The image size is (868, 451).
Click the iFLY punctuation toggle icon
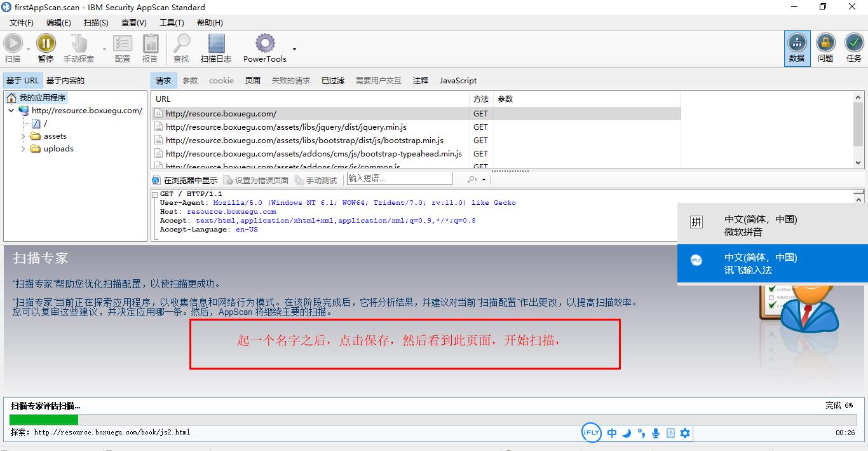pyautogui.click(x=641, y=433)
